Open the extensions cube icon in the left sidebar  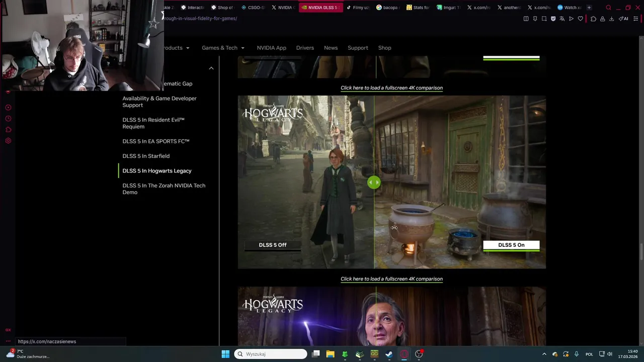click(8, 130)
